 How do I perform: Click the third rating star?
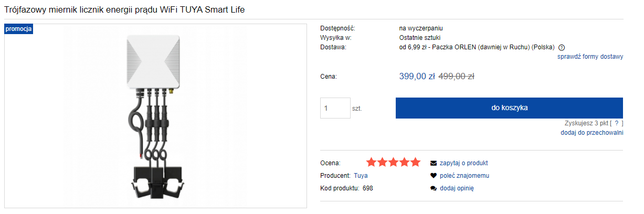point(394,162)
